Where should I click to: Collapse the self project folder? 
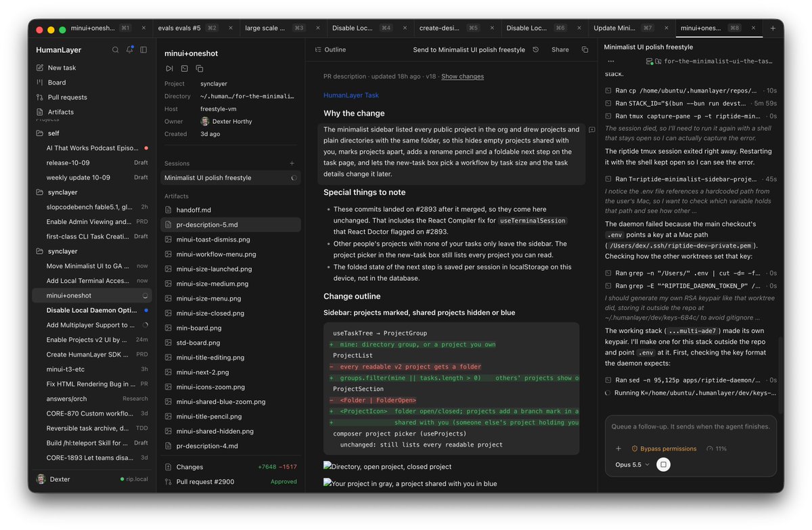coord(93,133)
